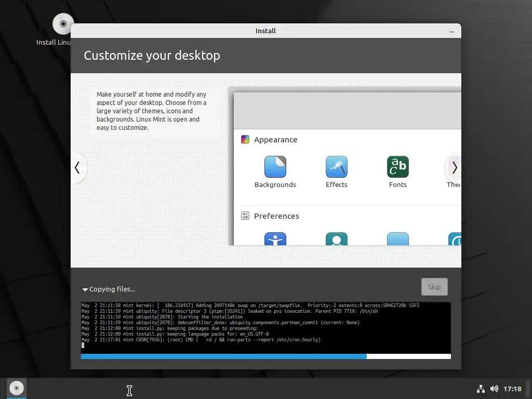
Task: Click the log line mentioning en_US.UTF-8
Action: click(175, 334)
